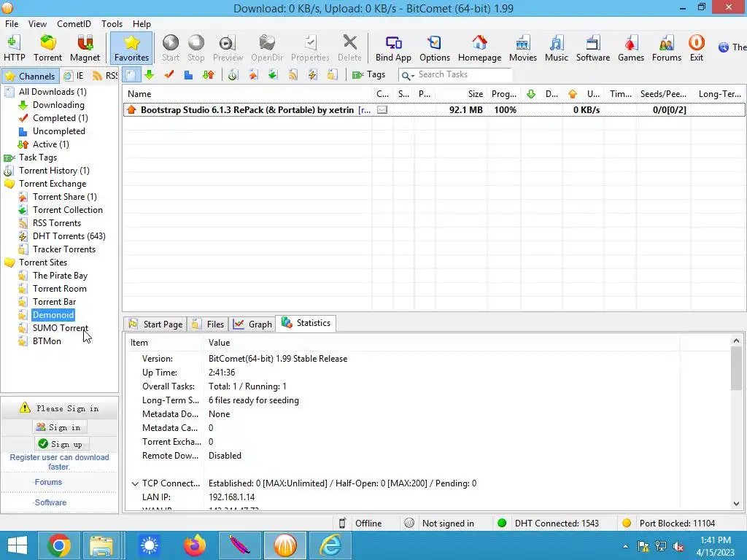Click the Start task toolbar icon
The width and height of the screenshot is (747, 560).
point(171,48)
